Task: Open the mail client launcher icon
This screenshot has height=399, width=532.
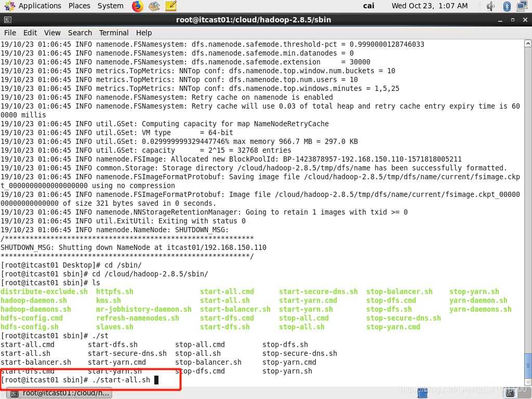Action: [154, 6]
